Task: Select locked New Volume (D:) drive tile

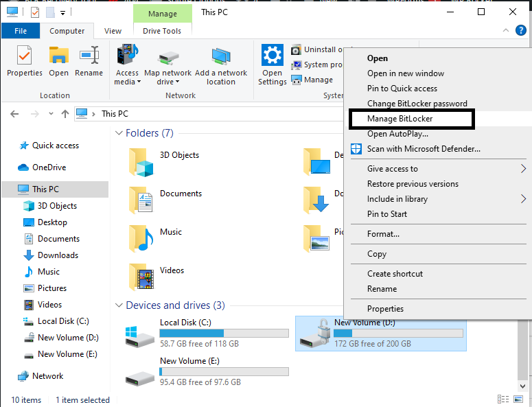Action: [x=381, y=334]
